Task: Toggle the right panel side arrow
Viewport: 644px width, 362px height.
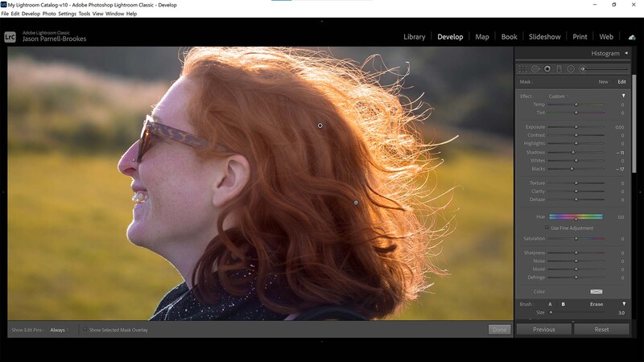Action: point(640,191)
